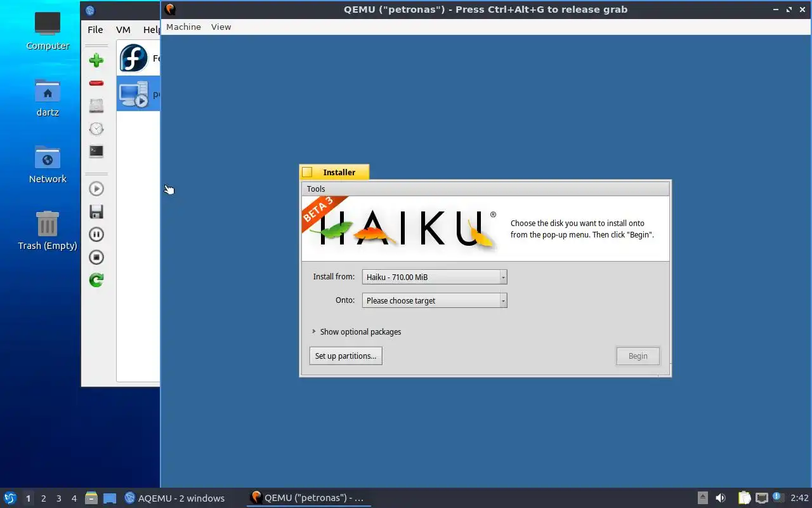The height and width of the screenshot is (508, 812).
Task: Click the clipboard tray icon
Action: point(744,498)
